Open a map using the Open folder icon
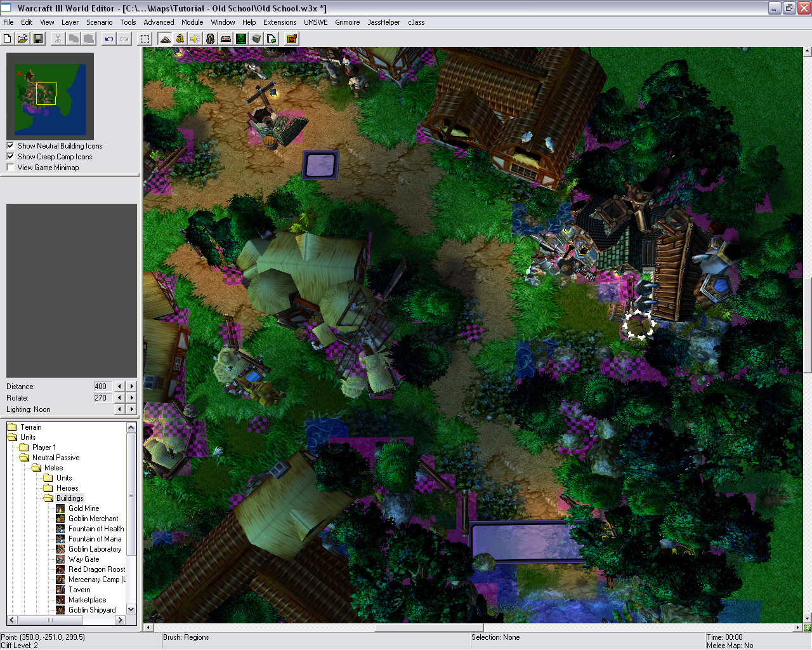 point(23,39)
